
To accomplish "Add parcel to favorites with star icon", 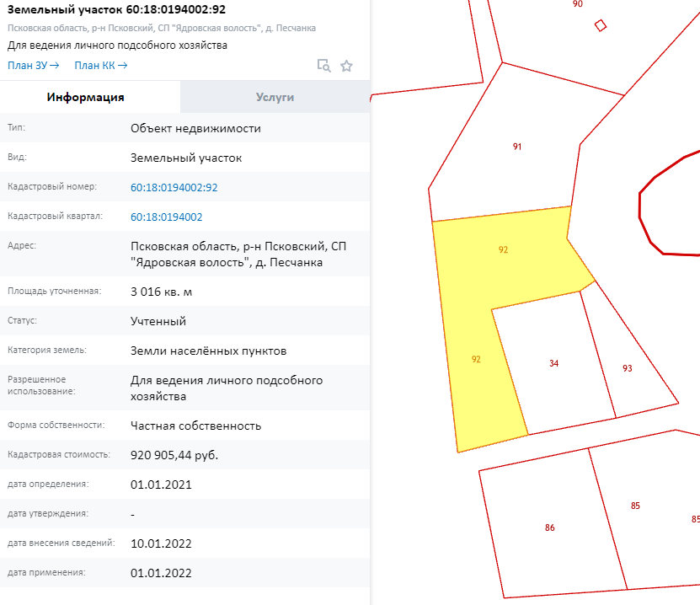I will tap(346, 66).
